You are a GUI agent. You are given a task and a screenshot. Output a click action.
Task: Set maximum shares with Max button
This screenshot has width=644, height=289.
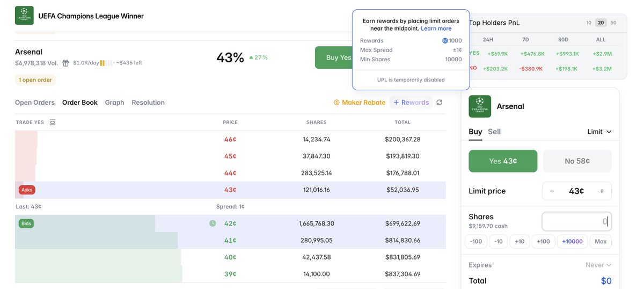click(x=601, y=242)
